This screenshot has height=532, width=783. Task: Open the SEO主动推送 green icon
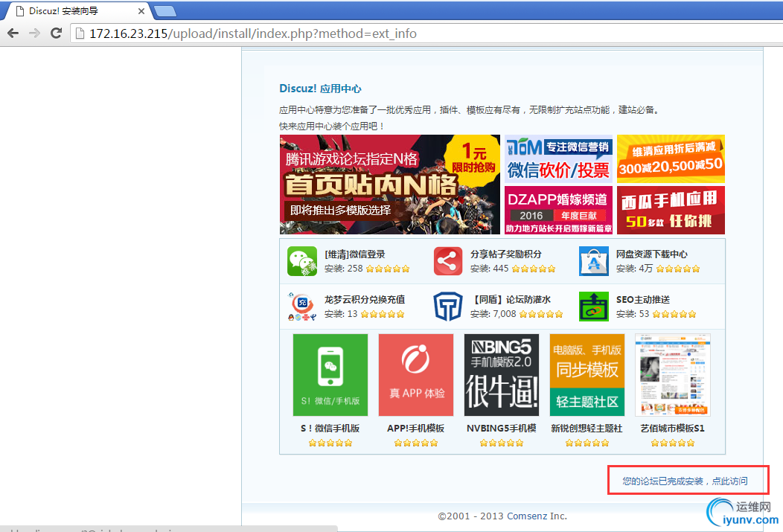(x=594, y=307)
